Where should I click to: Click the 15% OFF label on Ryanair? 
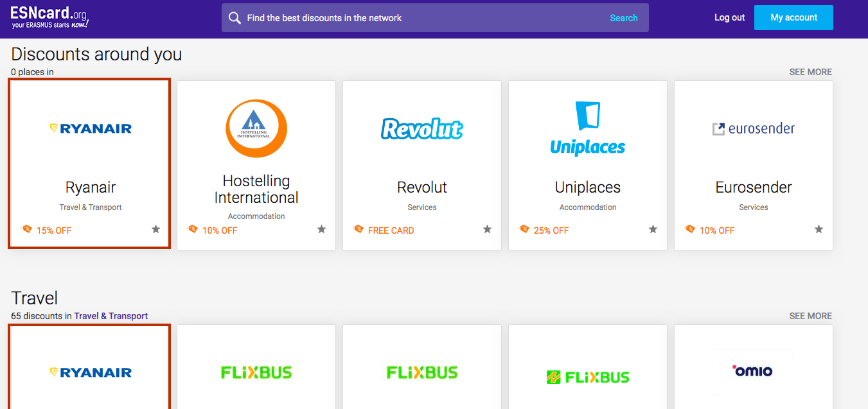(54, 231)
